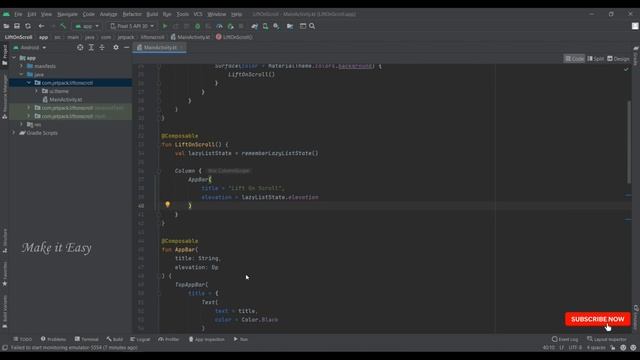Click the Collapse All icon in Project panel
The height and width of the screenshot is (360, 640).
click(102, 47)
